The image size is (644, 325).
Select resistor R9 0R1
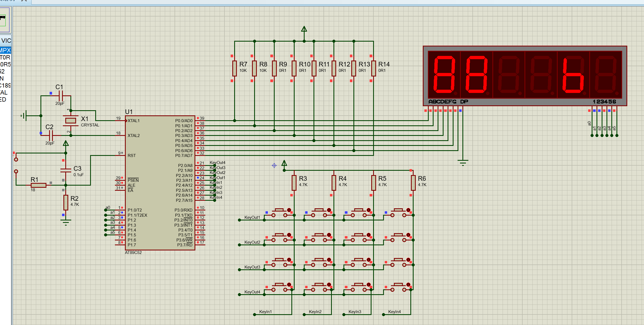point(274,68)
